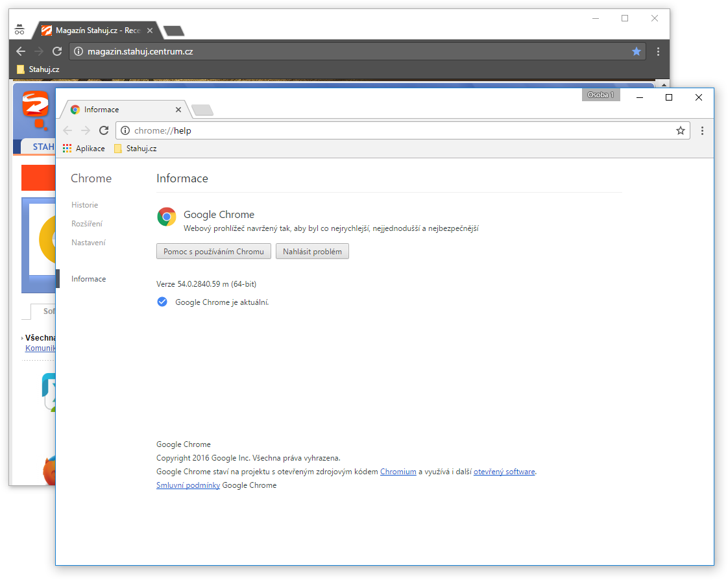Screen dimensions: 728x580
Task: Click back arrow in incognito Stahuj window
Action: tap(20, 51)
